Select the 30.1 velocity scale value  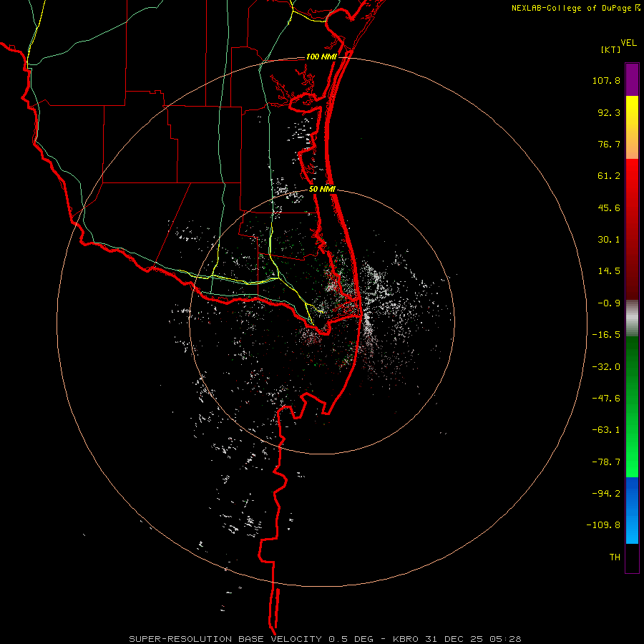609,240
